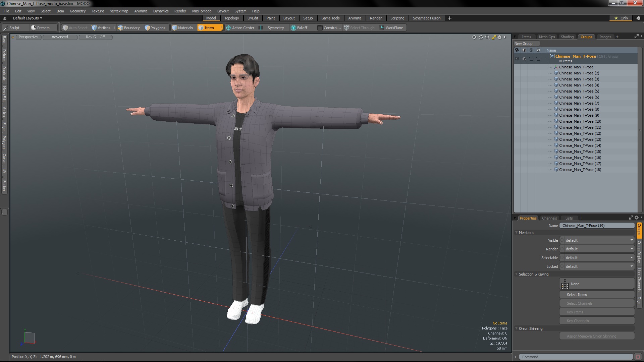Image resolution: width=644 pixels, height=362 pixels.
Task: Click the camera column header in Groups list
Action: pyautogui.click(x=524, y=50)
